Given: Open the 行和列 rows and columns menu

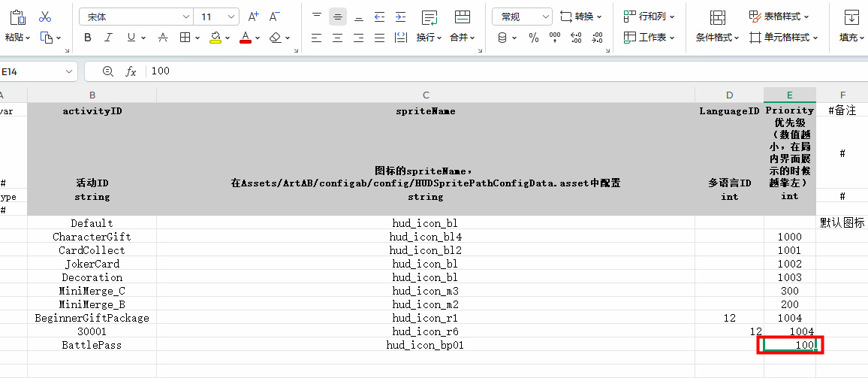Looking at the screenshot, I should pos(649,17).
